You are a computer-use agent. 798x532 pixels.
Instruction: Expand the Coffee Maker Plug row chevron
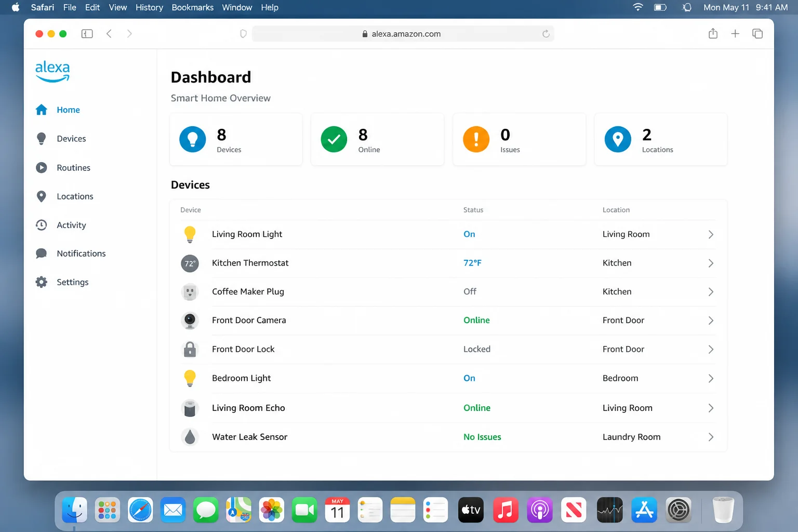[711, 292]
